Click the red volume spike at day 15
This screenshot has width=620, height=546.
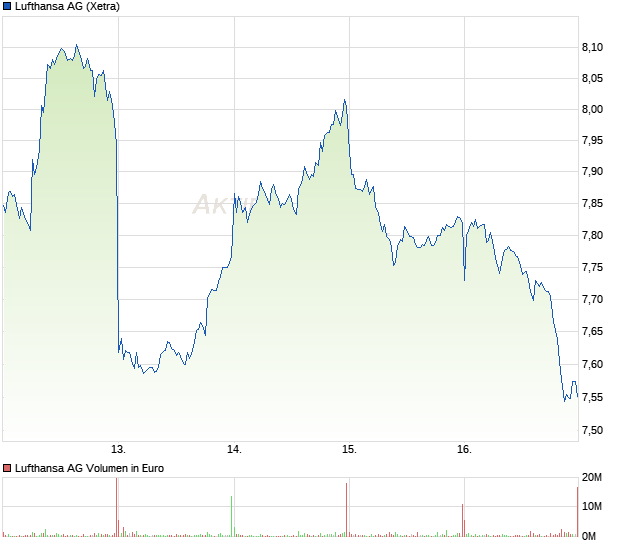point(346,510)
